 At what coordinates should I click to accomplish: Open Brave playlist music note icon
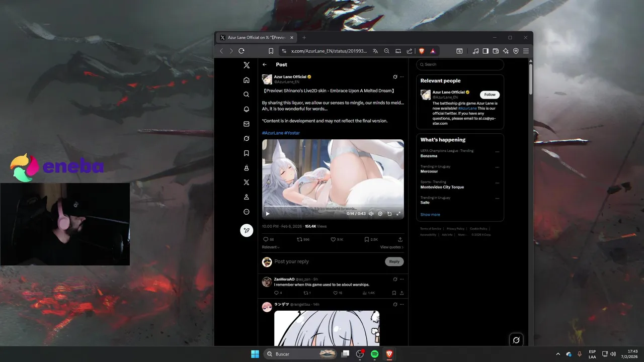[x=475, y=51]
